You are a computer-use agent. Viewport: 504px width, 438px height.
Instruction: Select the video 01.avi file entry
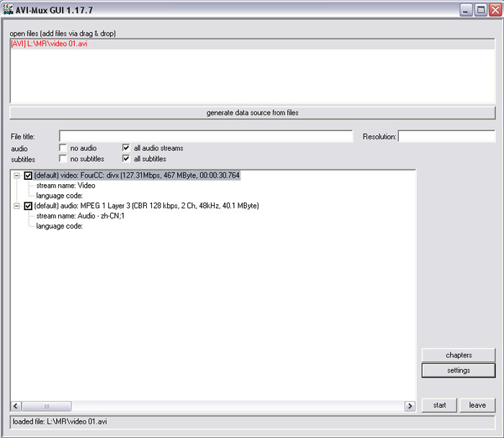tap(252, 44)
